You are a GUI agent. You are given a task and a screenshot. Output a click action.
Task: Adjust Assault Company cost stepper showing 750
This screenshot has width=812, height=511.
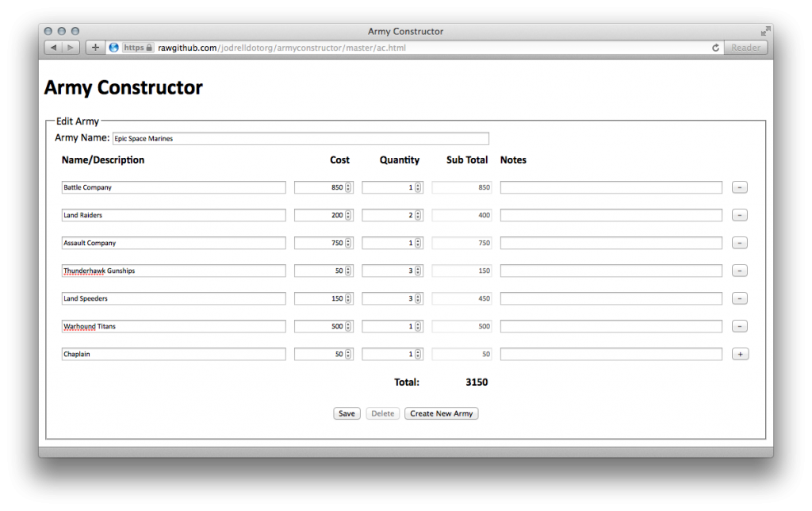(348, 243)
